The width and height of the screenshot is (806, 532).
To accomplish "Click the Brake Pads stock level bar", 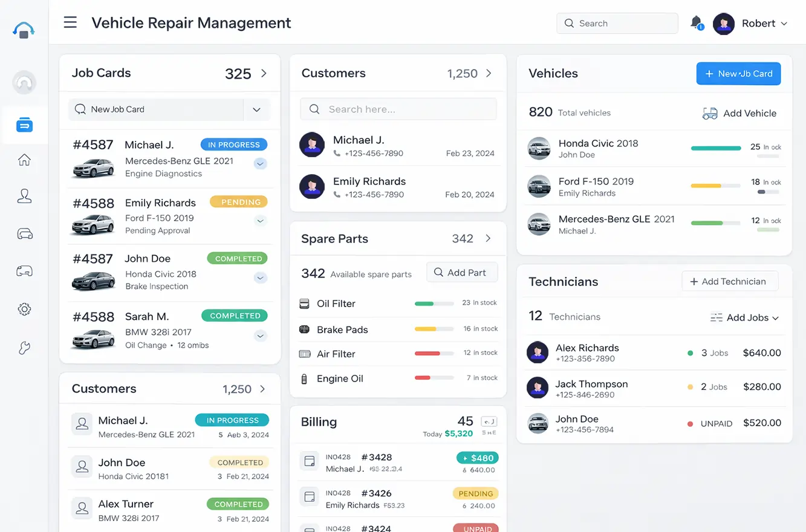I will click(x=434, y=329).
